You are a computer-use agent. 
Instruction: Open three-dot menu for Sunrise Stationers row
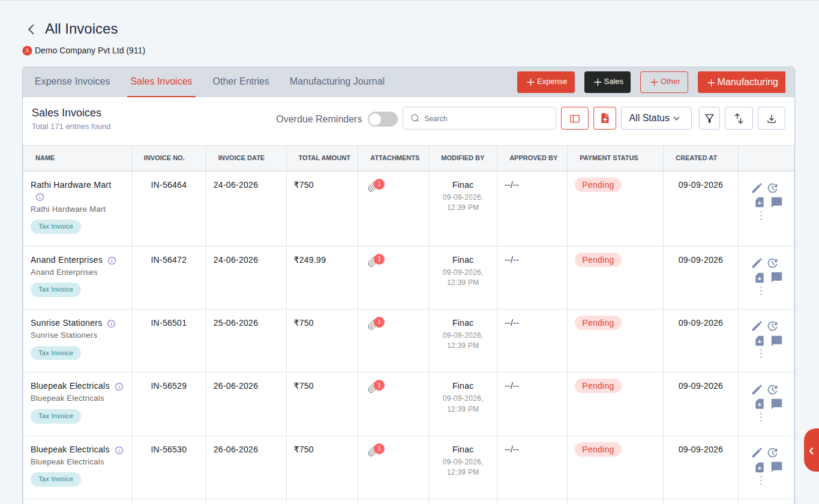[761, 354]
